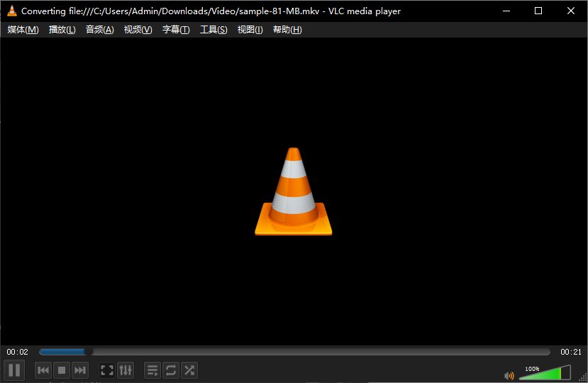Toggle loop repeat mode

[x=171, y=370]
